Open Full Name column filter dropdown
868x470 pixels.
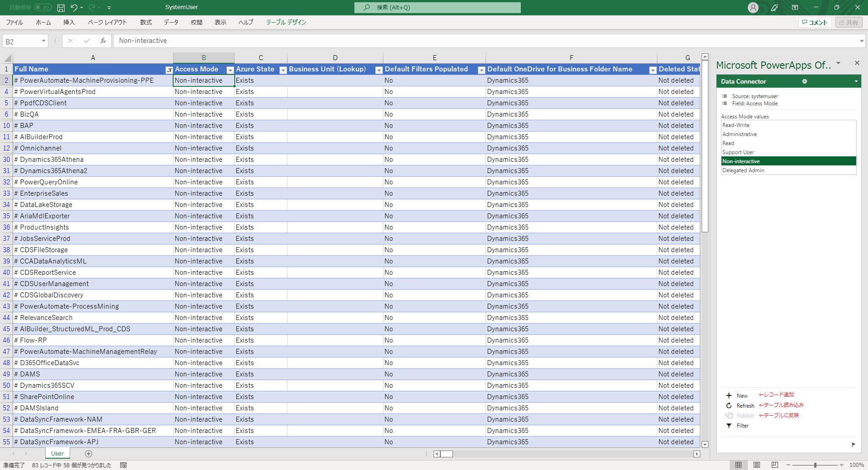tap(169, 70)
